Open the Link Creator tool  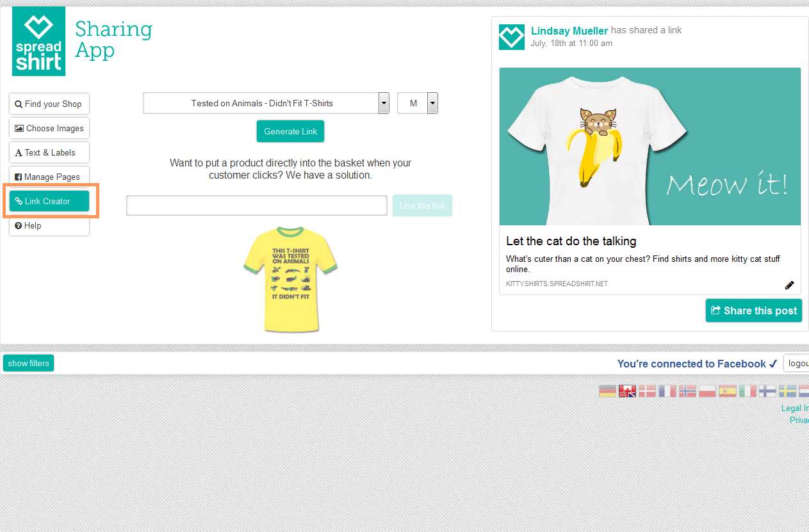(x=48, y=200)
